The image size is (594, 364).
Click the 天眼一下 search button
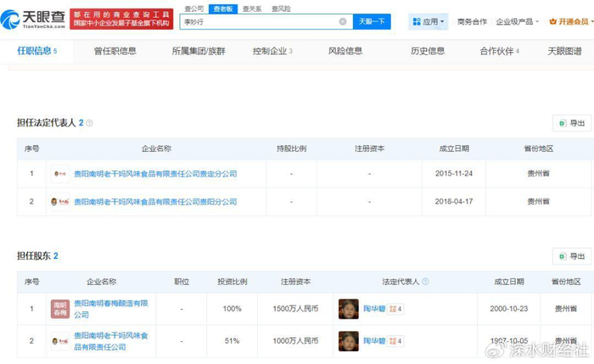pos(372,21)
